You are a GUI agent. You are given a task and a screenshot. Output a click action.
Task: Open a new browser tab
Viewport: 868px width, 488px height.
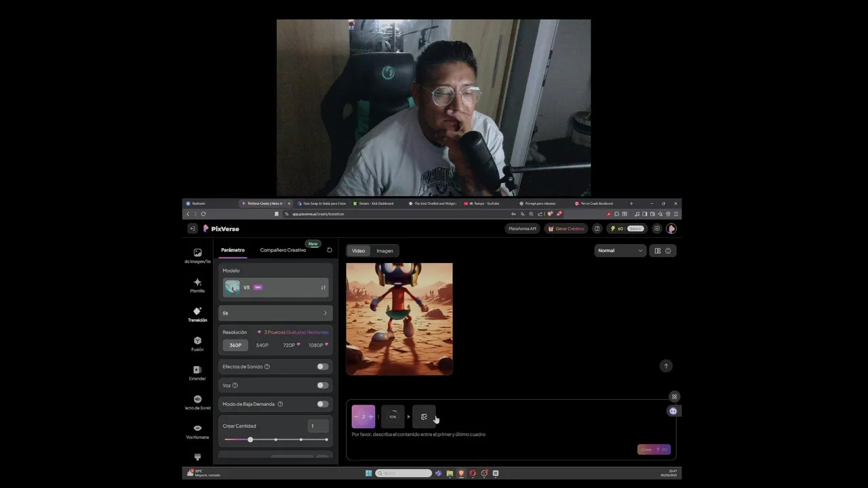(631, 203)
